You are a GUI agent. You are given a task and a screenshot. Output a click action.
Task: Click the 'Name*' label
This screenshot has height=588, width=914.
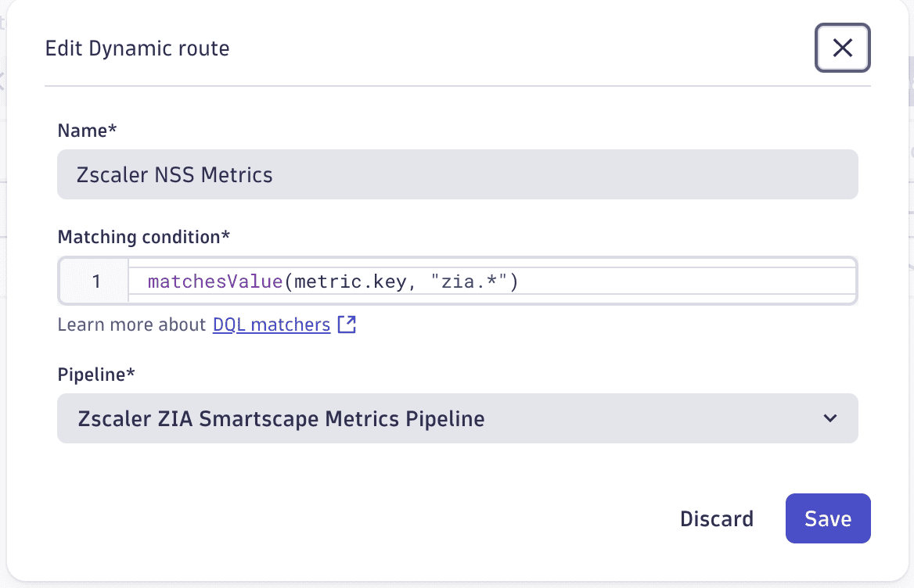tap(88, 131)
